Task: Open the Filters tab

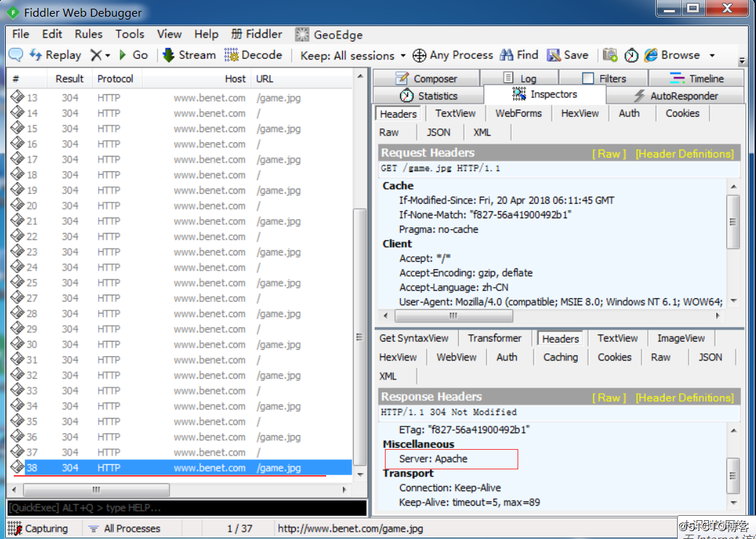Action: [x=604, y=78]
